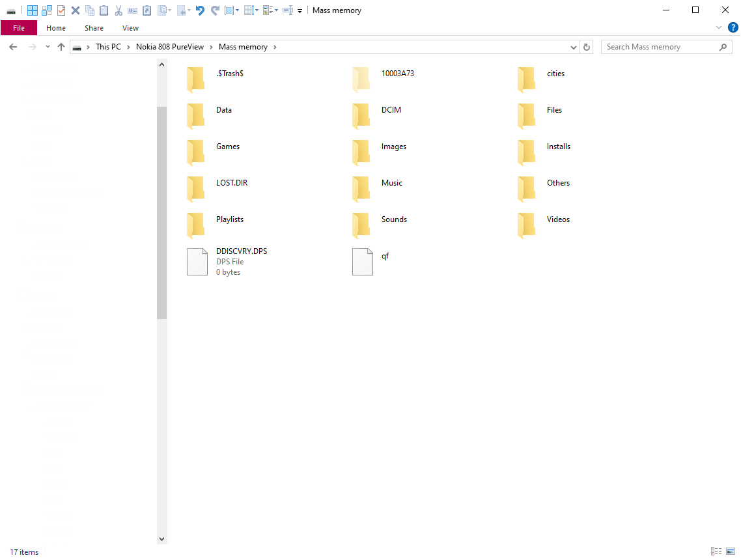The width and height of the screenshot is (741, 560).
Task: Click the Paste clipboard icon
Action: pos(104,10)
